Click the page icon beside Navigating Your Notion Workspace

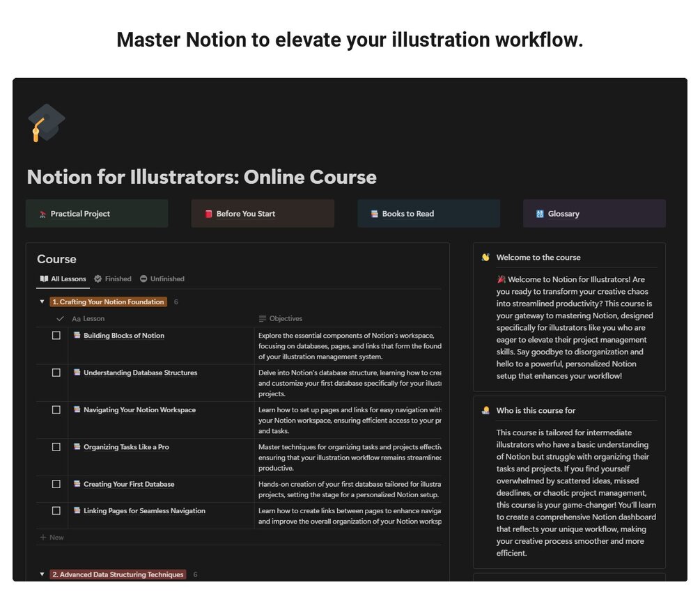pyautogui.click(x=77, y=409)
